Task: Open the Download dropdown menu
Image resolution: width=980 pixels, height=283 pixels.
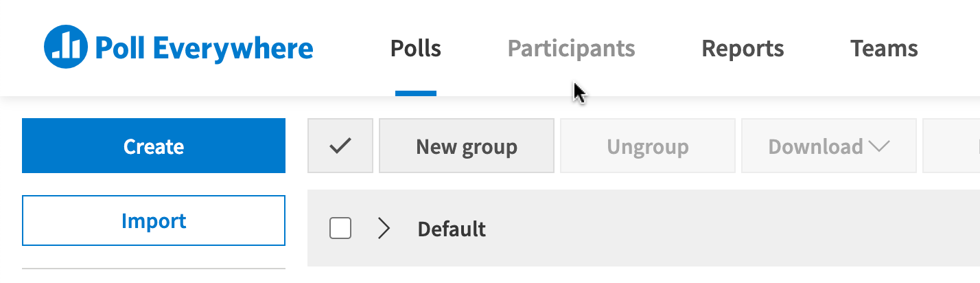Action: [x=829, y=146]
